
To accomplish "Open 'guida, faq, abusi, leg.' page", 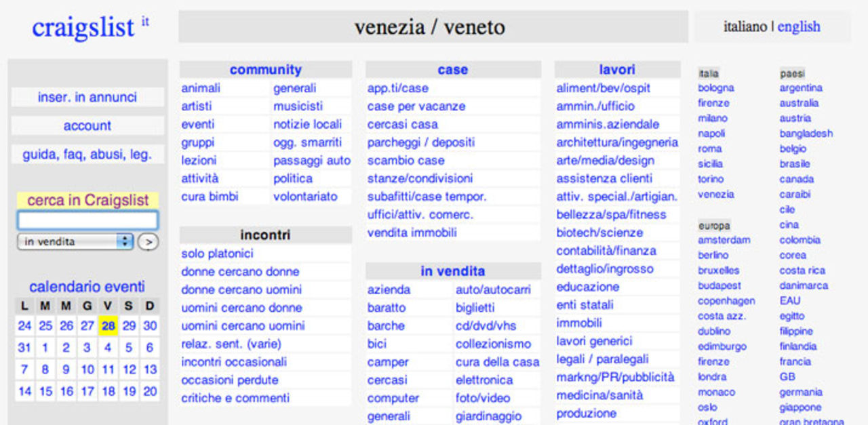I will tap(87, 154).
